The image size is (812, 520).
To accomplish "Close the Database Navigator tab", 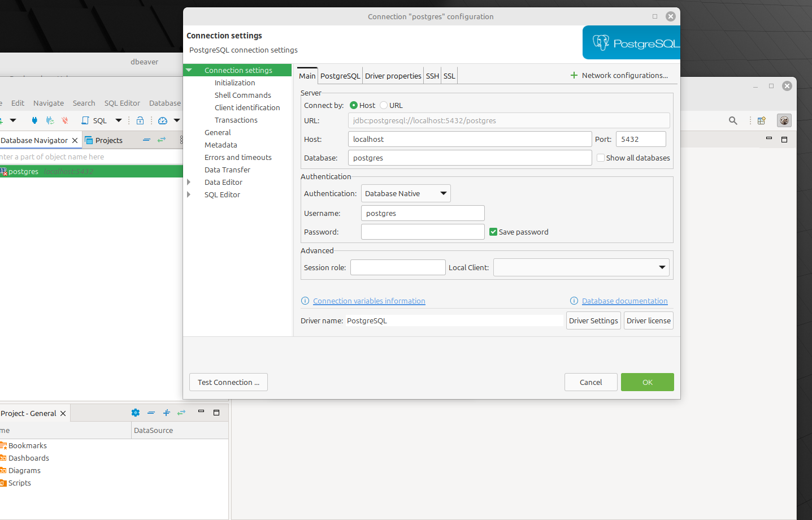I will click(75, 140).
